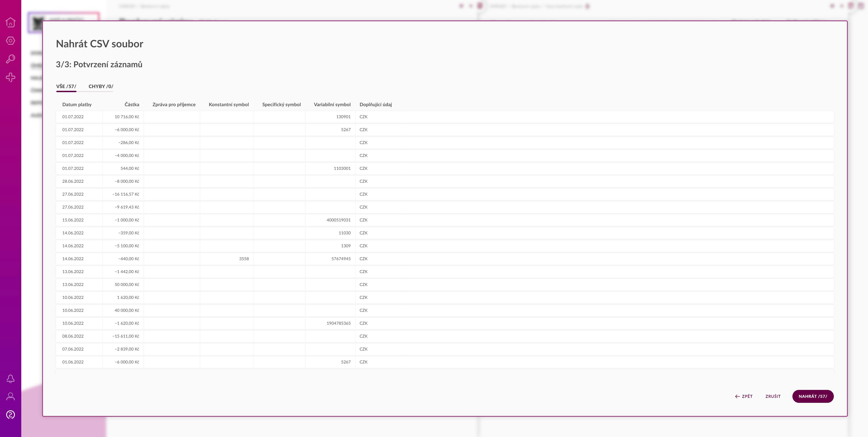The width and height of the screenshot is (868, 437).
Task: Click the back arrow next to ZPĚT
Action: point(737,396)
